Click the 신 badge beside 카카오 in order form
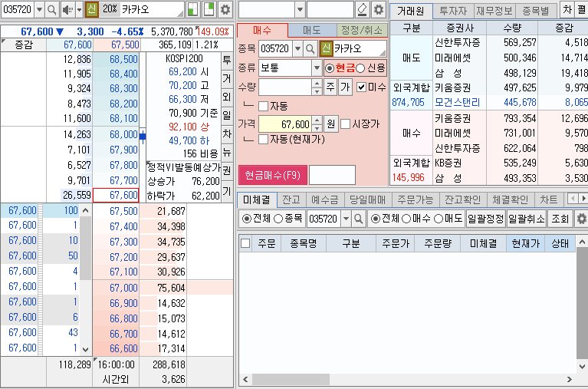 327,48
